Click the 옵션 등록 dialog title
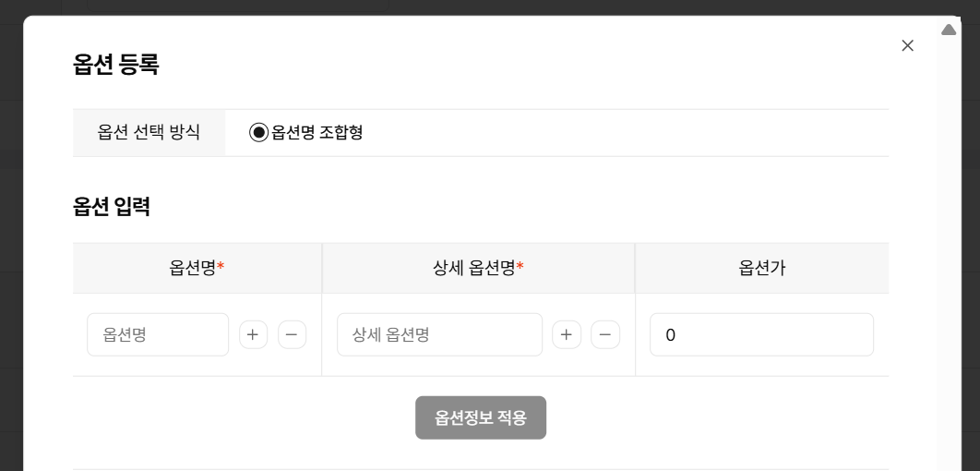Image resolution: width=980 pixels, height=471 pixels. coord(116,65)
